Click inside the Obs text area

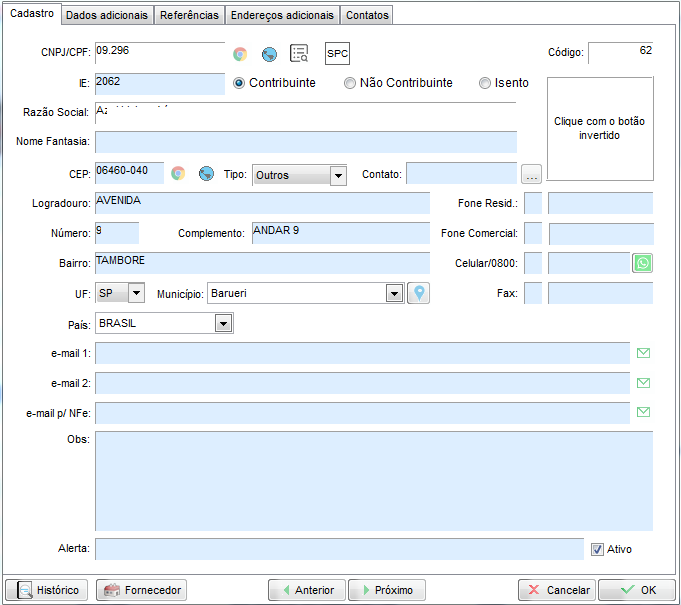[x=374, y=481]
